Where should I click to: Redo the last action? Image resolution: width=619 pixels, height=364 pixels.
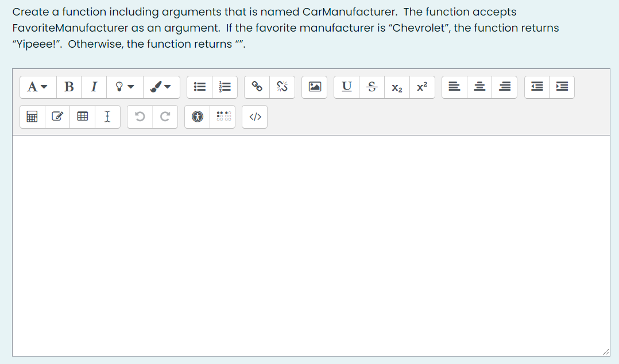[x=165, y=117]
